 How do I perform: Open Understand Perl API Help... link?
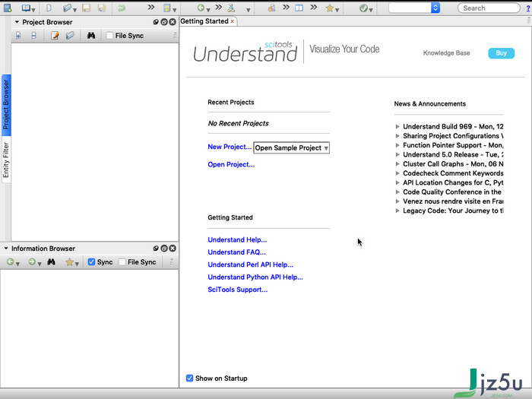(250, 264)
